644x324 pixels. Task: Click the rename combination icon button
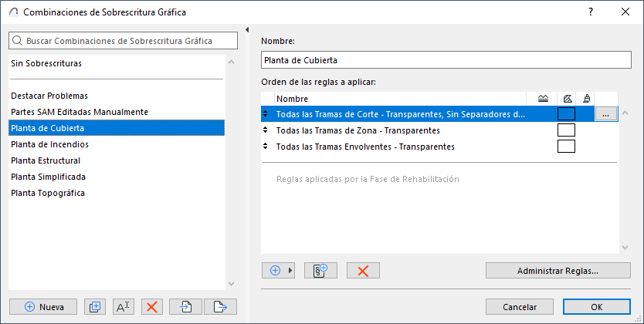click(x=124, y=306)
